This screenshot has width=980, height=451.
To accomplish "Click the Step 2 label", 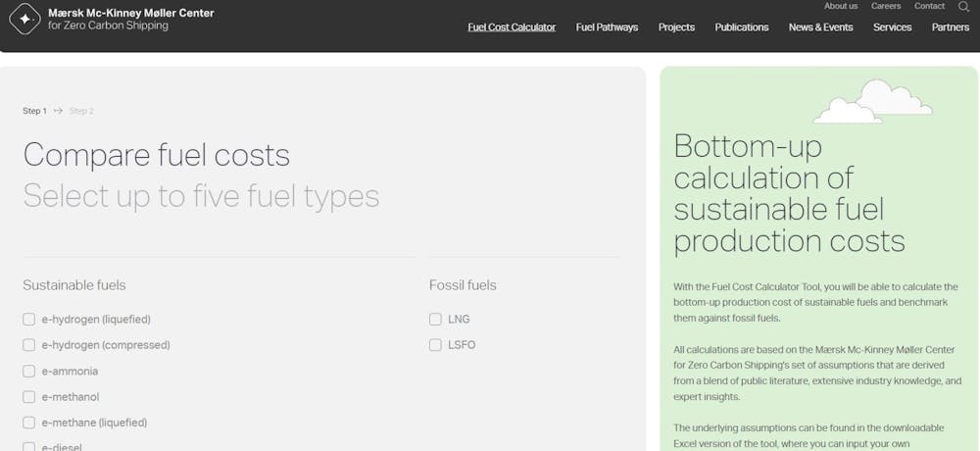I will tap(82, 112).
